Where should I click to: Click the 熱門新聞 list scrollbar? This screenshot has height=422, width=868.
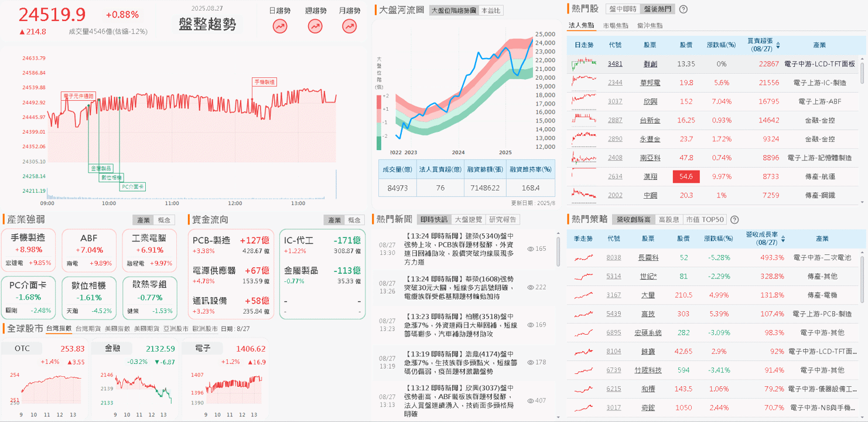click(559, 251)
